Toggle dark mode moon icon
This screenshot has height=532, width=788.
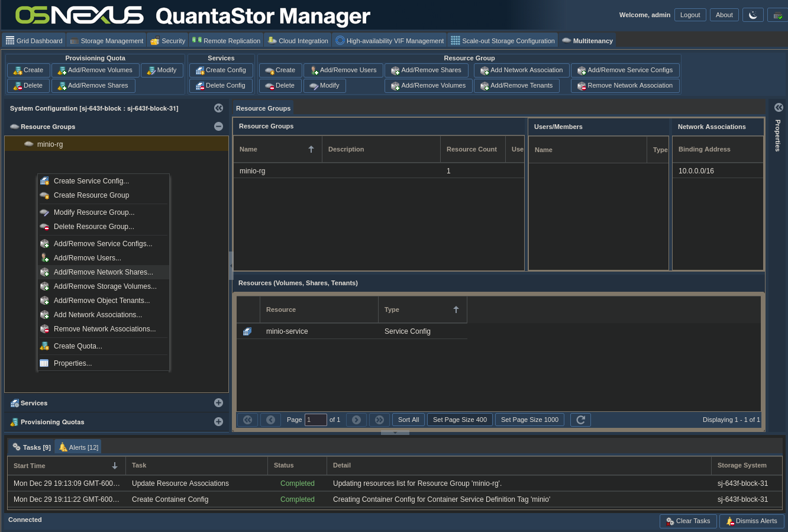753,15
